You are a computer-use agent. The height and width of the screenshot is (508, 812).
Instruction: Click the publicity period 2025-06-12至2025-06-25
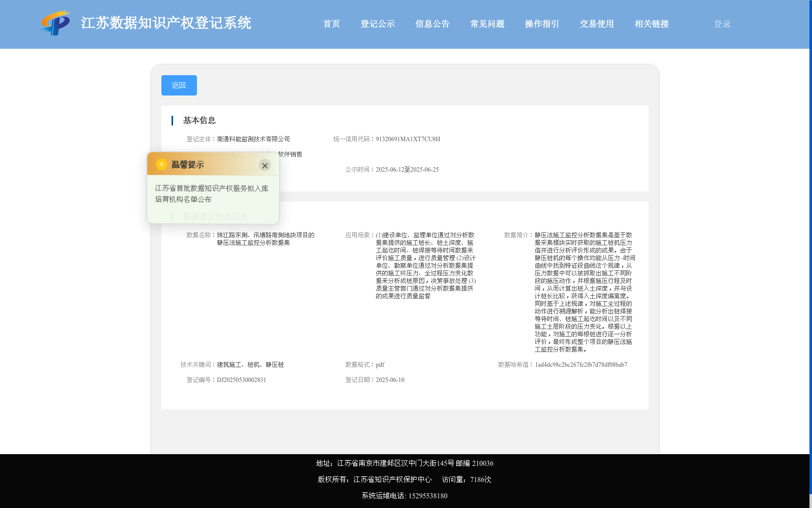(x=407, y=170)
